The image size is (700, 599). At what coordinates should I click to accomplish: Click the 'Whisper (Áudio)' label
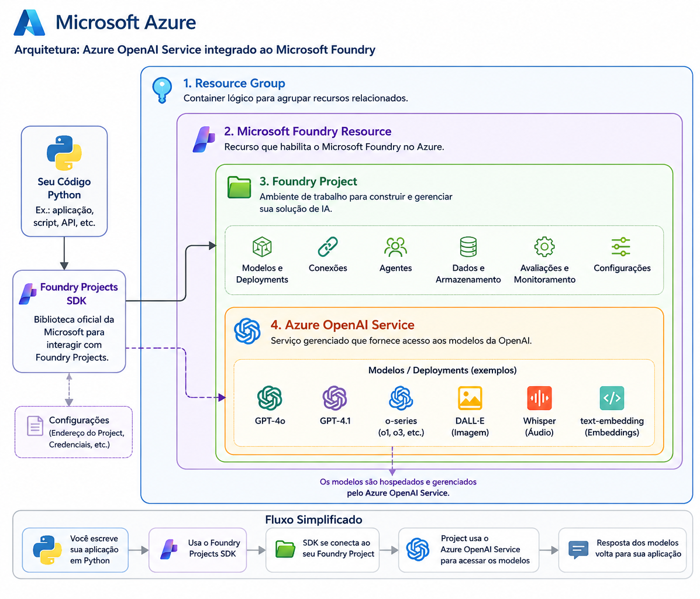click(x=539, y=426)
